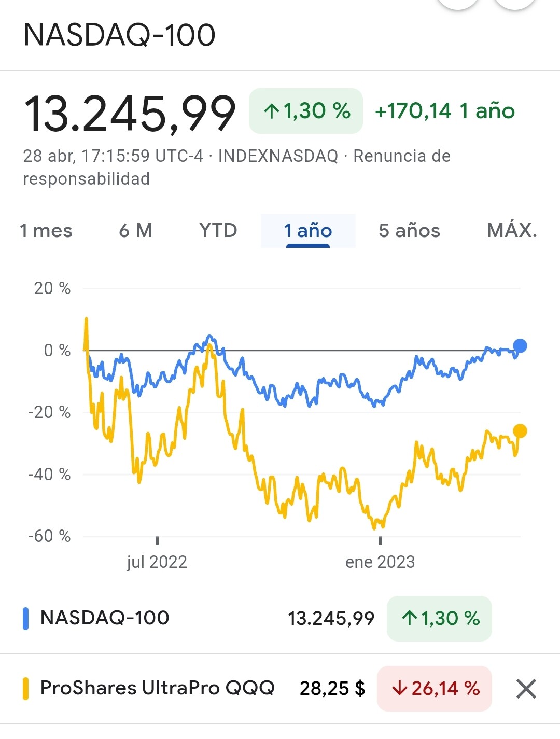Show the YTD chart range
This screenshot has height=739, width=560.
(x=218, y=230)
